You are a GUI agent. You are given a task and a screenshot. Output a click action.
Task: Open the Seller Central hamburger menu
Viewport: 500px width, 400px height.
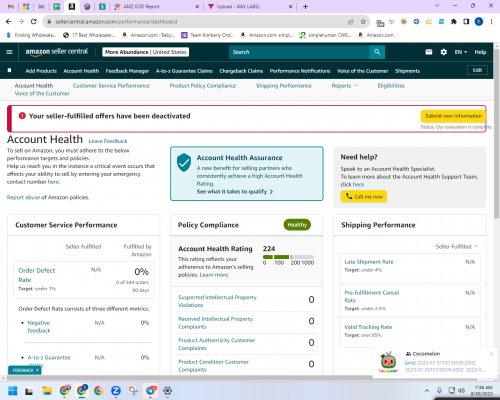[x=9, y=52]
